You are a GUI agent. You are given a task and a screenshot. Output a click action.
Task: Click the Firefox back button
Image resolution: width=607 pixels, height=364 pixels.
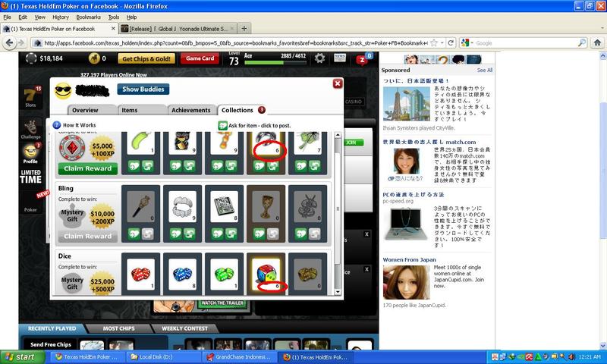[10, 43]
